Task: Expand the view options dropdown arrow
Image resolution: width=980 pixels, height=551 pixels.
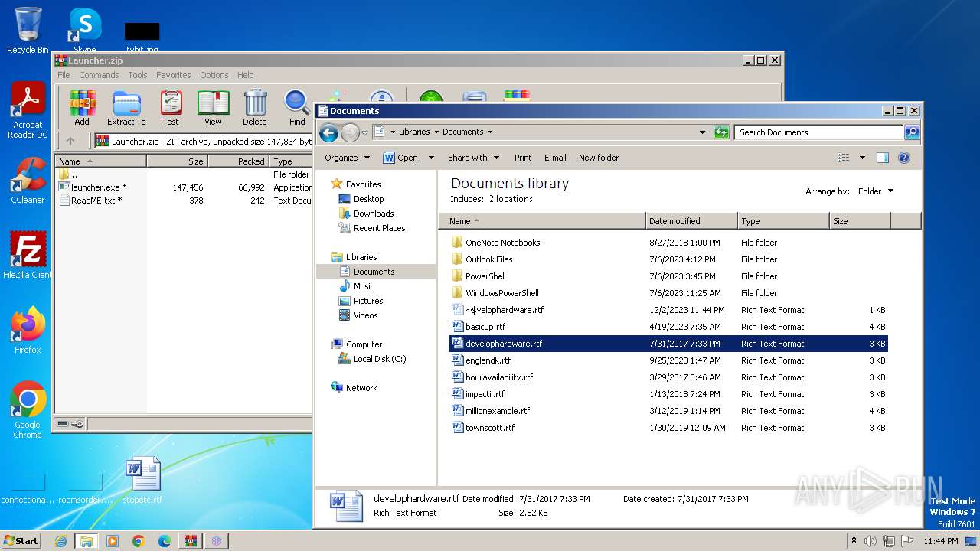Action: coord(862,158)
